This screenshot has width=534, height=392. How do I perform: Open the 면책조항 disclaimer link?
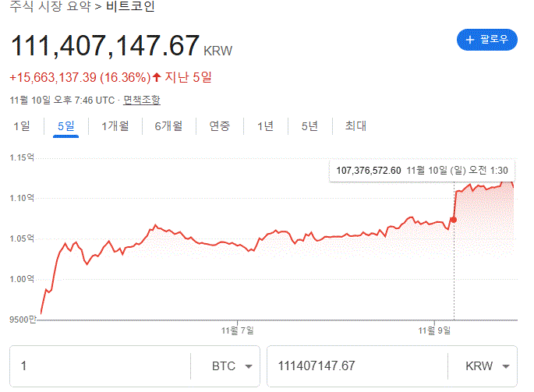point(142,100)
